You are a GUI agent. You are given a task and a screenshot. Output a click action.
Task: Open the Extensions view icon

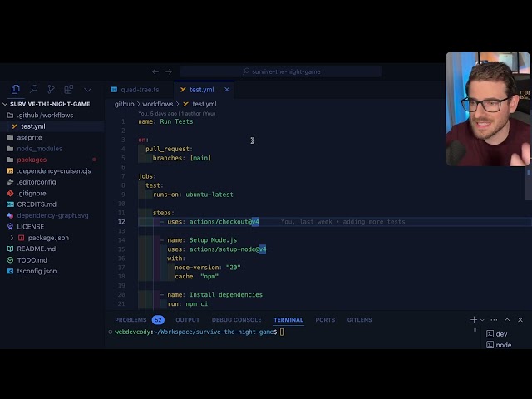(x=69, y=89)
